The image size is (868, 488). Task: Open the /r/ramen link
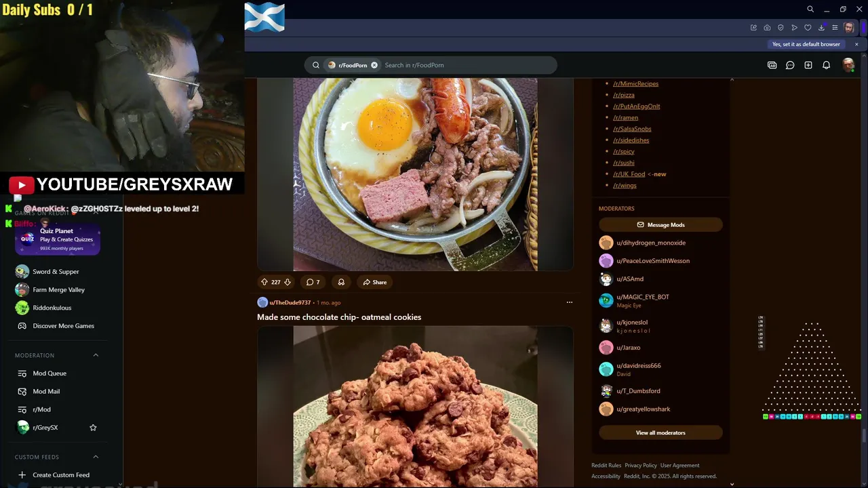[x=625, y=117]
